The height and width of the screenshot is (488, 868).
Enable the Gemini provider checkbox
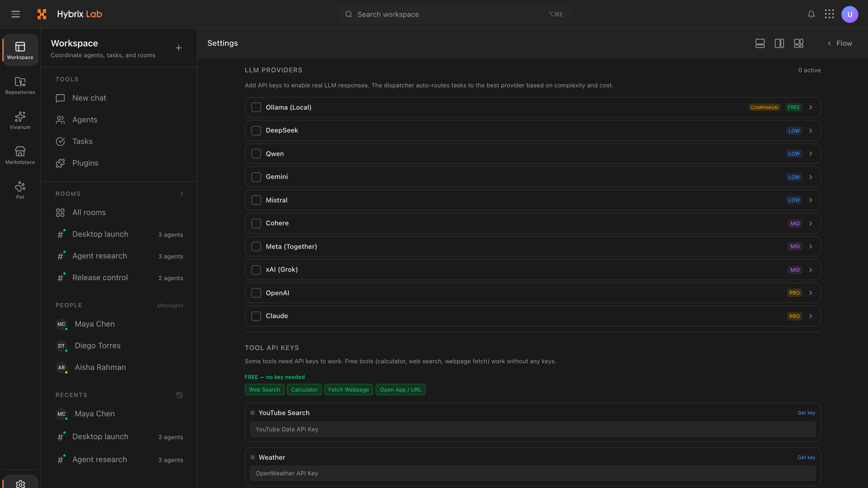[256, 177]
